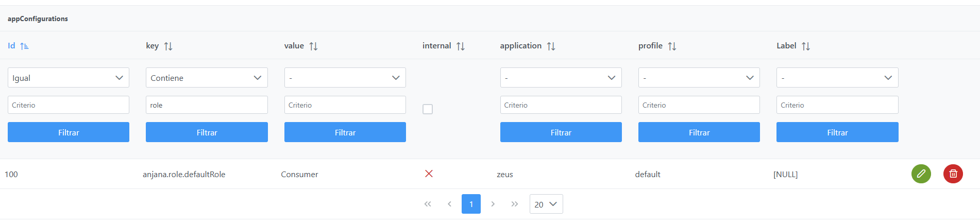Expand the page size dropdown showing 20
This screenshot has width=980, height=224.
pos(546,204)
